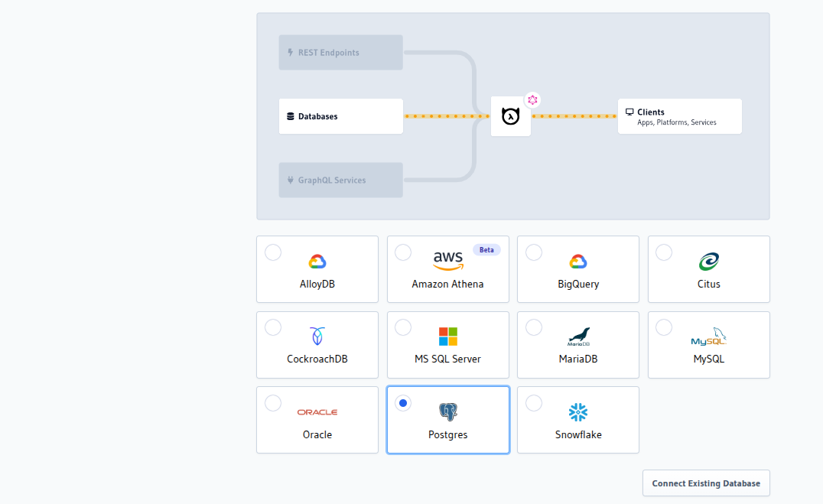
Task: Click the MySQL dolphin logo
Action: 708,337
